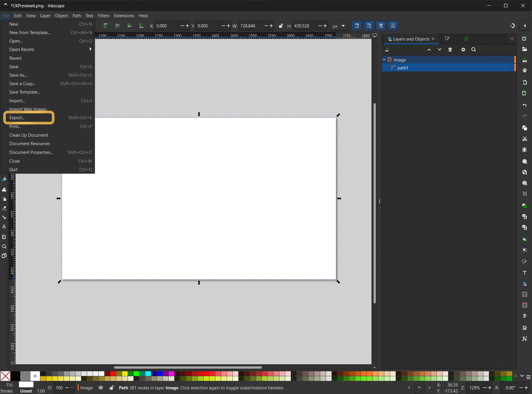Click the undo arrow icon
532x394 pixels.
pos(524,105)
